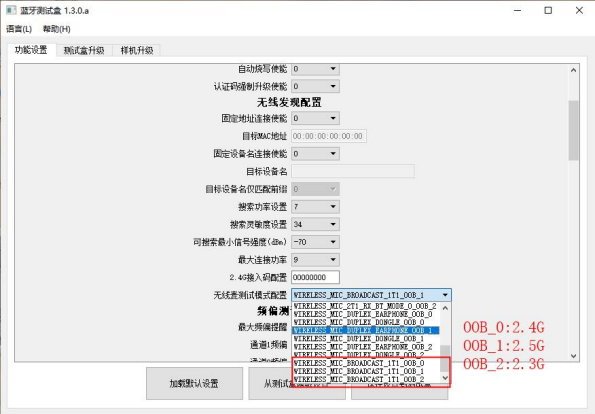The height and width of the screenshot is (414, 595).
Task: Click the app icon in title bar
Action: coord(11,10)
